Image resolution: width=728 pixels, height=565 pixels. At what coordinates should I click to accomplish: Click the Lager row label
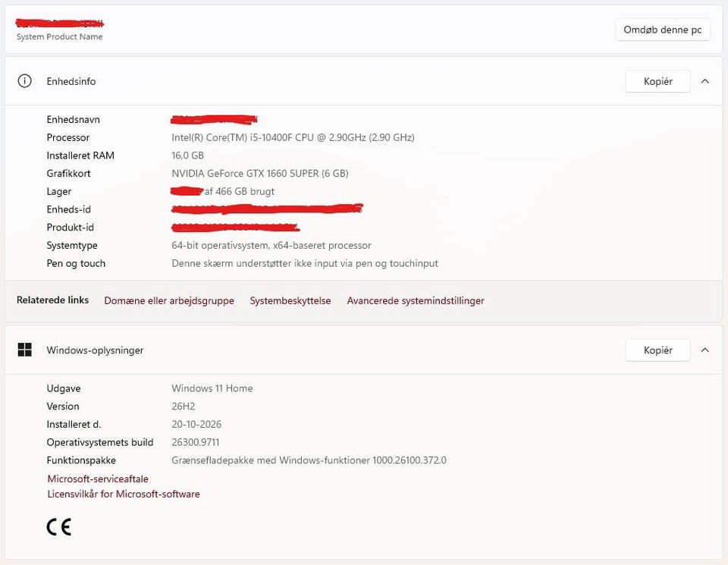pyautogui.click(x=58, y=191)
